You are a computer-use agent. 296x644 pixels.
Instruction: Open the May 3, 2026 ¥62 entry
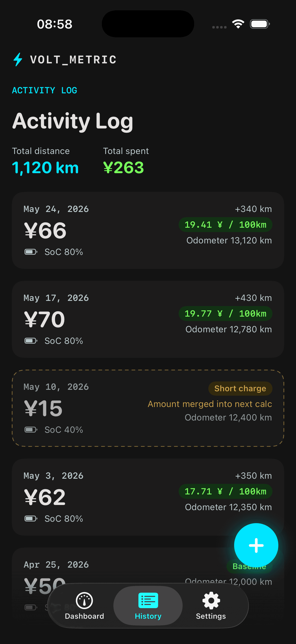pyautogui.click(x=148, y=497)
